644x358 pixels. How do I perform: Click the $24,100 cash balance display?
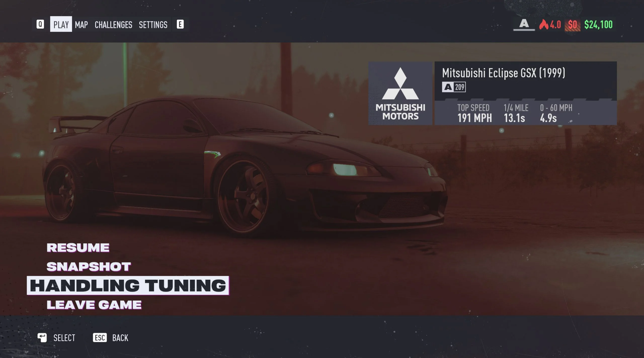tap(598, 24)
